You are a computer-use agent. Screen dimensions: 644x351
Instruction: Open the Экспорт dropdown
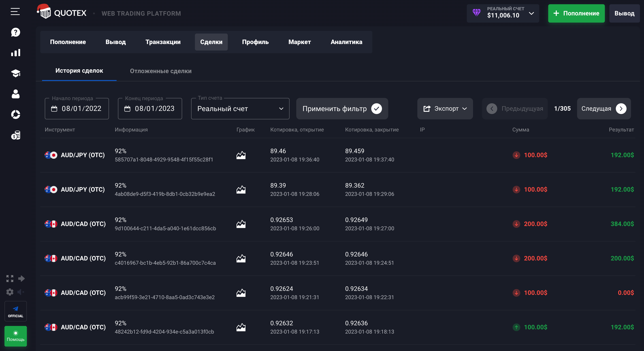point(445,108)
